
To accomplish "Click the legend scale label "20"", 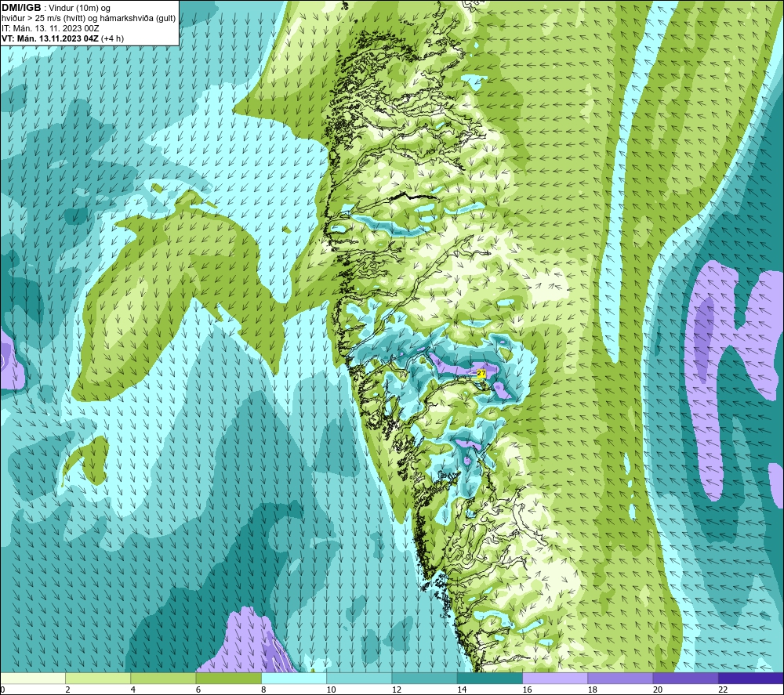I will coord(658,690).
